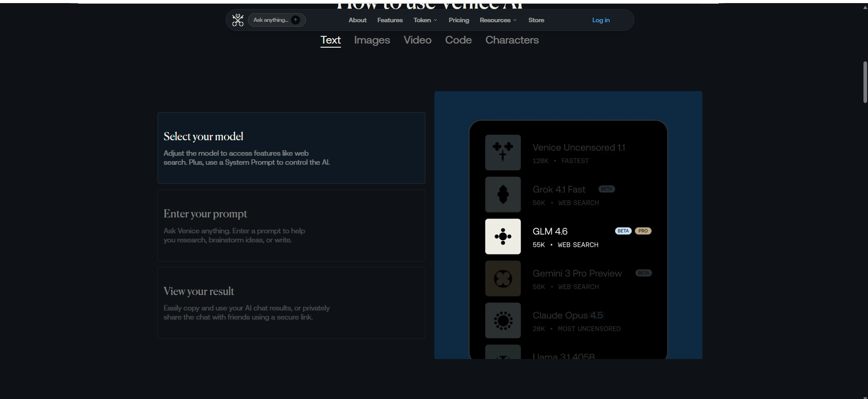Click the Grok 4.1 Fast model name

click(x=559, y=189)
